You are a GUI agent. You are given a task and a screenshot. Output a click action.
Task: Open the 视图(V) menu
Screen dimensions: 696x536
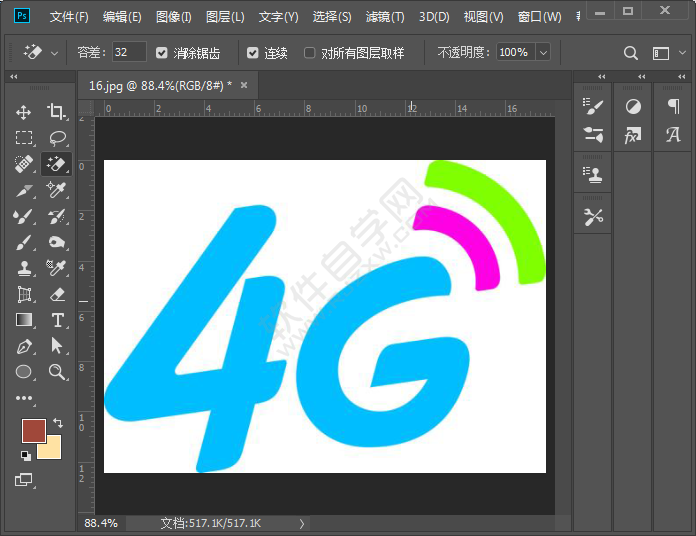tap(483, 17)
